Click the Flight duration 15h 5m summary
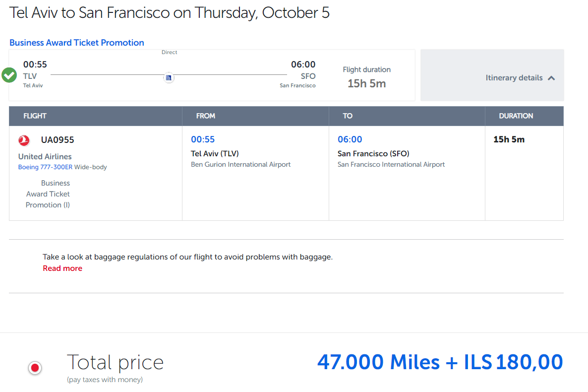588x392 pixels. point(366,78)
